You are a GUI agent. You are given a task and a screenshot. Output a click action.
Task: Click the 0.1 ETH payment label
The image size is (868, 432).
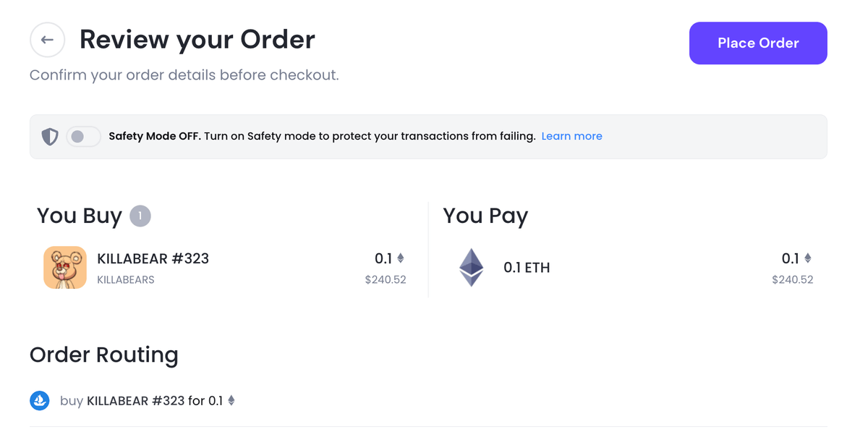coord(527,267)
